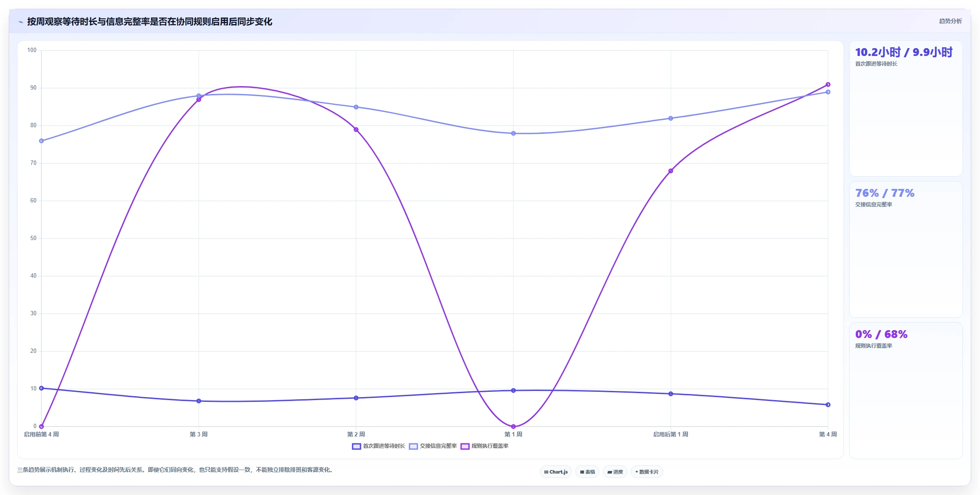
Task: Click 规则执行覆盖率 point at 启用后第 1 周
Action: (671, 171)
